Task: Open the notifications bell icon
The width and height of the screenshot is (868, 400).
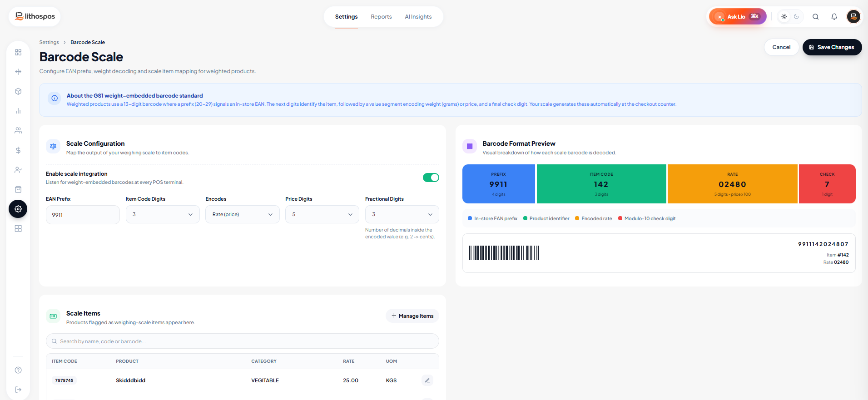Action: click(834, 17)
